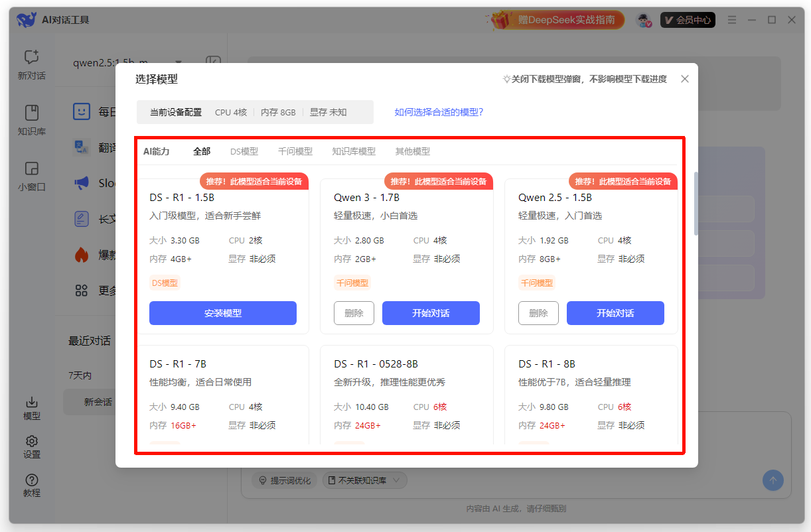Install the DS-R1-1.5B model
811x532 pixels.
point(223,312)
